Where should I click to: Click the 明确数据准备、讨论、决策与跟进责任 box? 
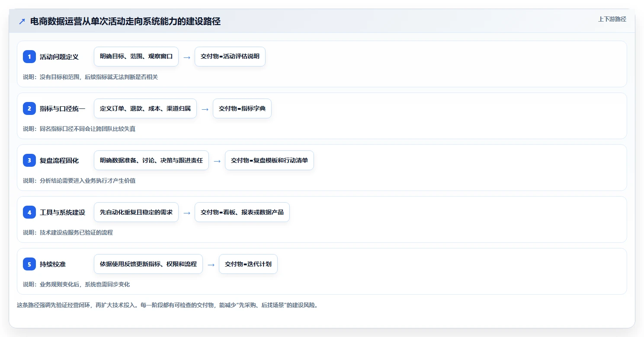151,160
